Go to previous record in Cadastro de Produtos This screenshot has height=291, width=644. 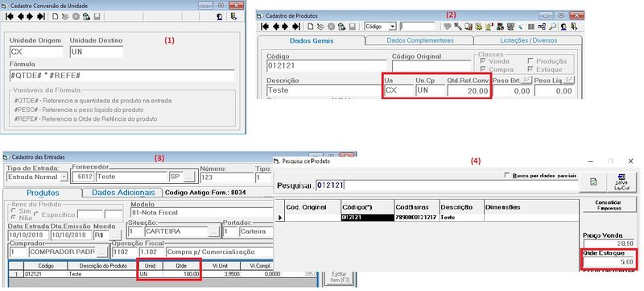[x=276, y=27]
